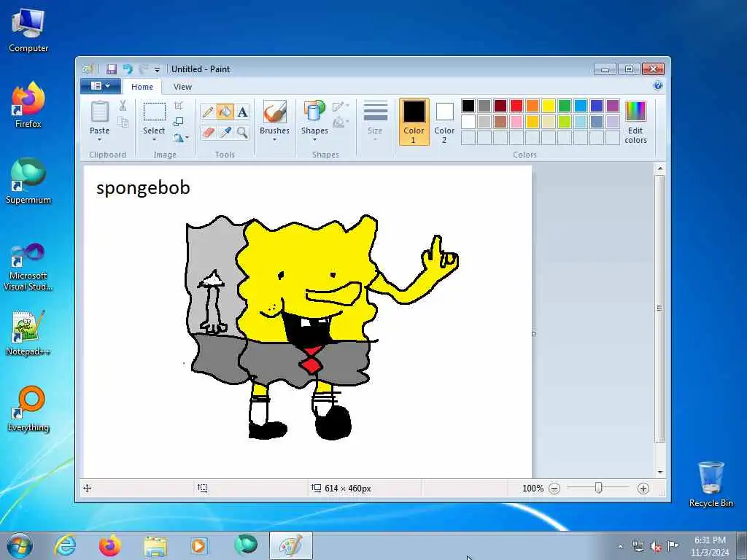Click the Edit colors button
This screenshot has height=560, width=747.
635,122
